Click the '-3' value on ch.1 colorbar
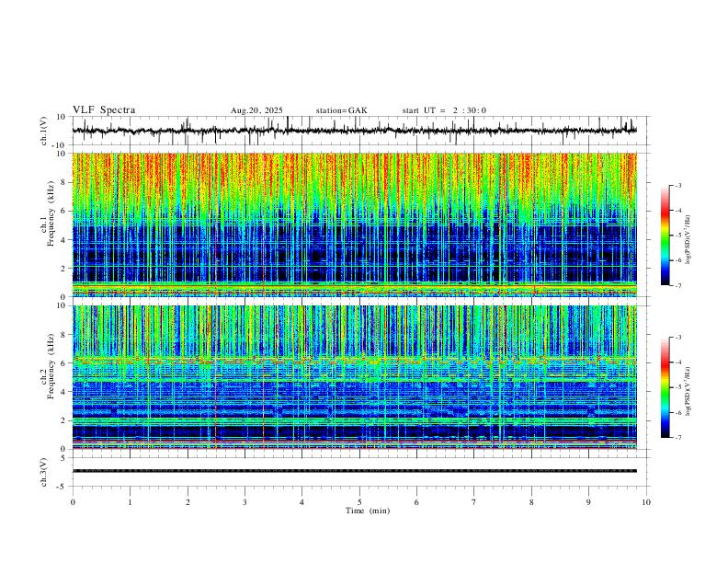 coord(678,185)
